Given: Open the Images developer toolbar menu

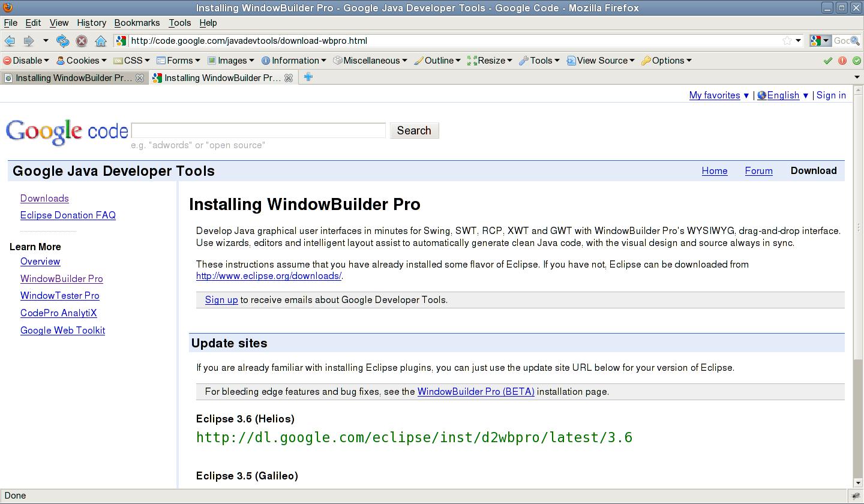Looking at the screenshot, I should click(230, 61).
